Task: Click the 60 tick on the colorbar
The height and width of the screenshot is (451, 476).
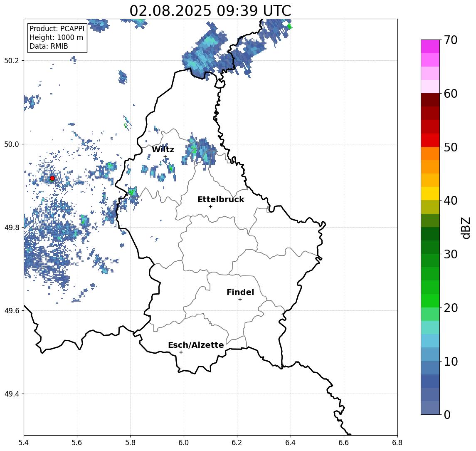Action: click(x=451, y=94)
